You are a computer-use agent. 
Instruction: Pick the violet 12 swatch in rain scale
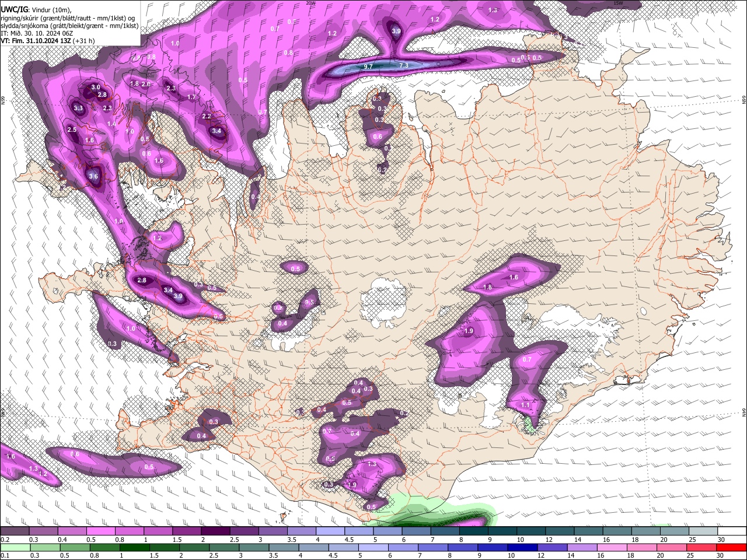pos(551,547)
